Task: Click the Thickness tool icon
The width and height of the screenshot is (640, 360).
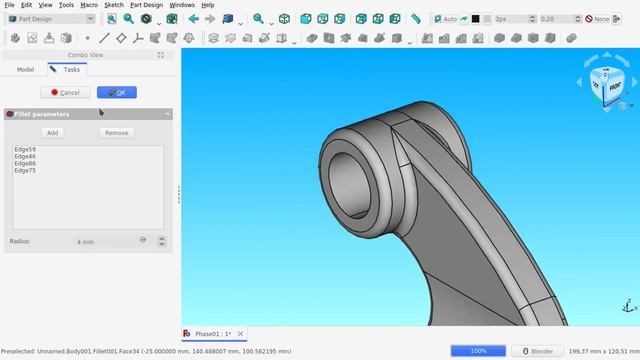Action: 550,38
